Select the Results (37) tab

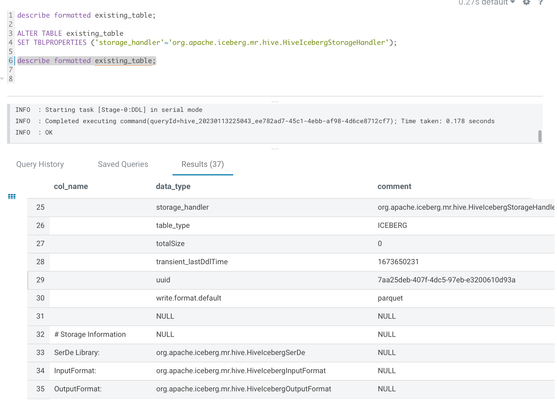(x=202, y=164)
